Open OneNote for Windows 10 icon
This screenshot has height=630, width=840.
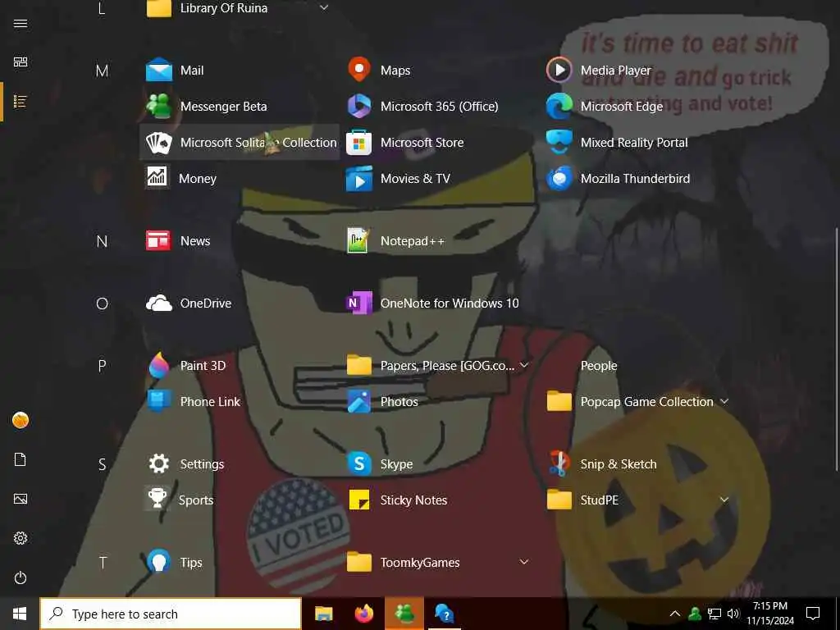pos(359,304)
